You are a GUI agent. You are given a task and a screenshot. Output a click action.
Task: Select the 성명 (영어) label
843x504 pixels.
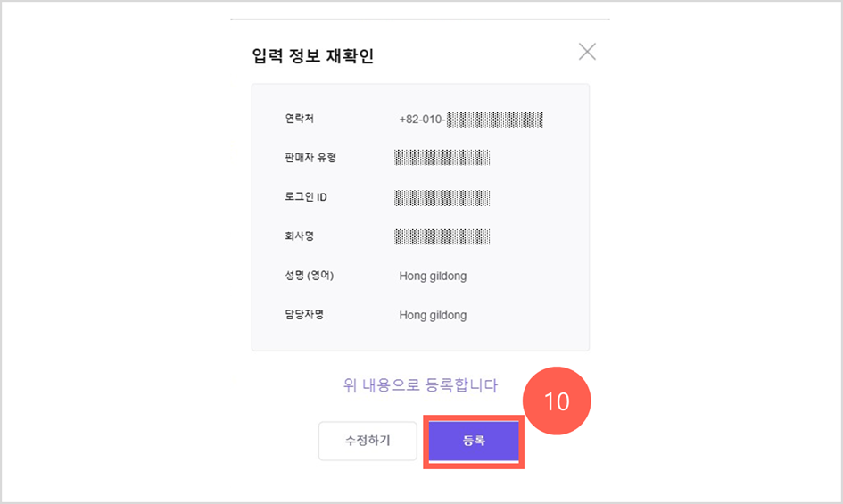click(x=309, y=276)
